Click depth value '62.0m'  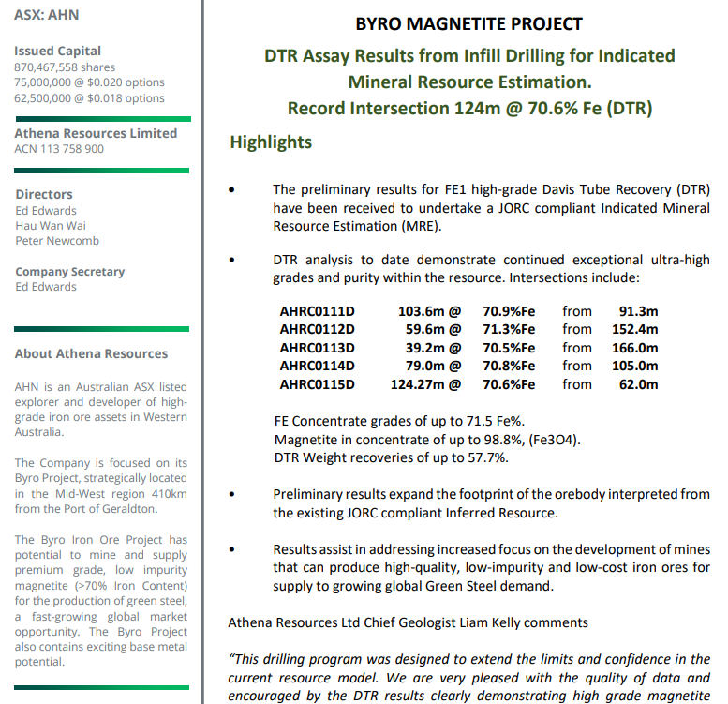pos(638,384)
